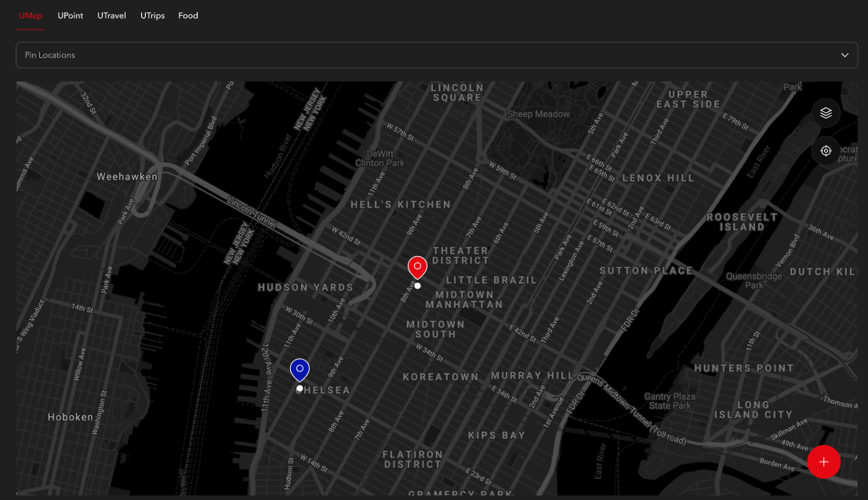868x500 pixels.
Task: Select the red map pin near Theater District
Action: 417,267
